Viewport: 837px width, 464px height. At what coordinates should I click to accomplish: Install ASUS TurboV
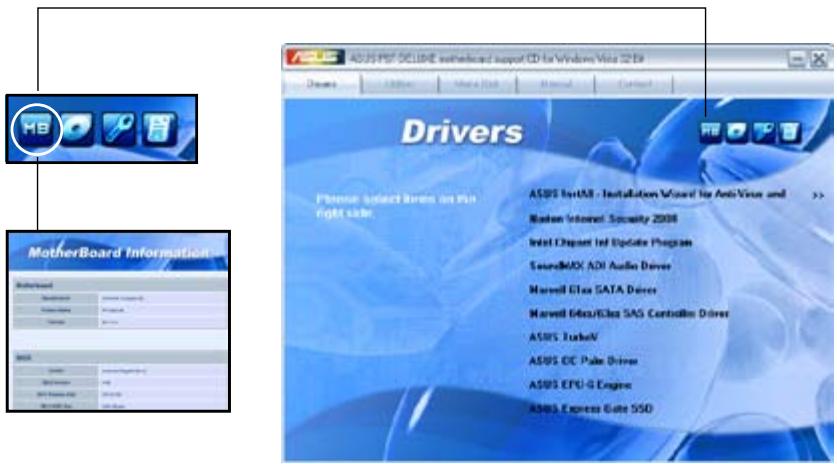pos(563,337)
